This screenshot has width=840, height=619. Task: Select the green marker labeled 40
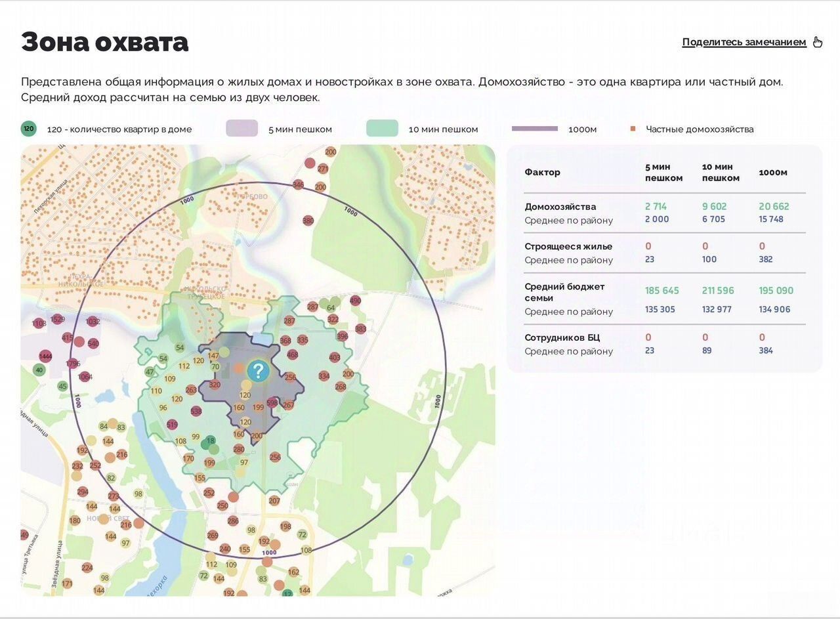[39, 370]
